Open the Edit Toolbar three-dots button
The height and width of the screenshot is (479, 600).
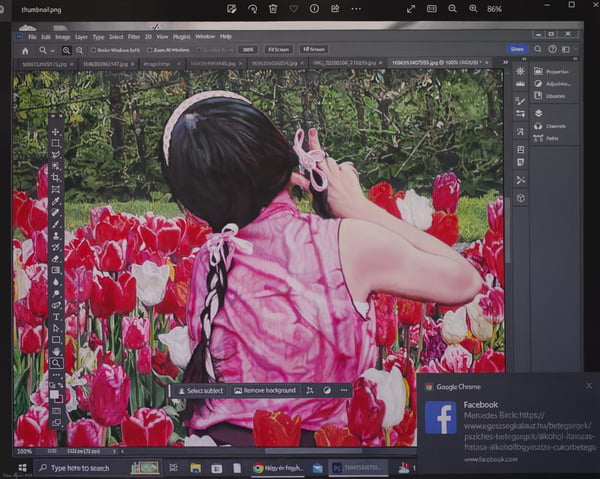56,375
